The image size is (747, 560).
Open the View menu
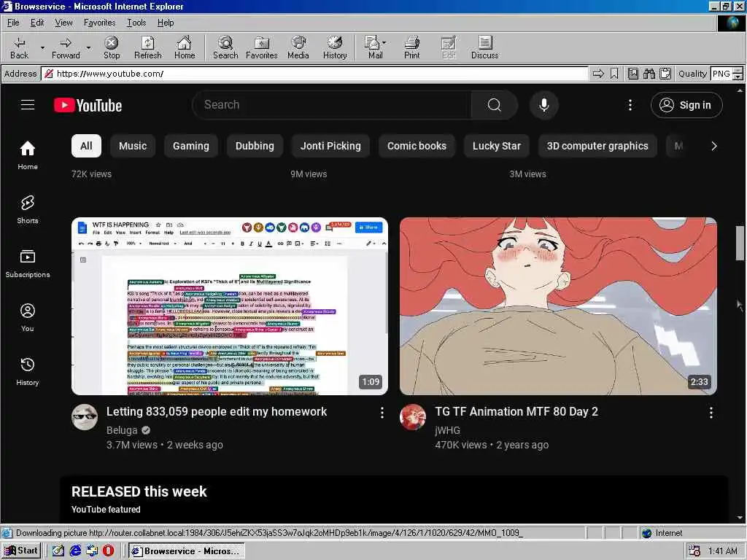point(63,23)
